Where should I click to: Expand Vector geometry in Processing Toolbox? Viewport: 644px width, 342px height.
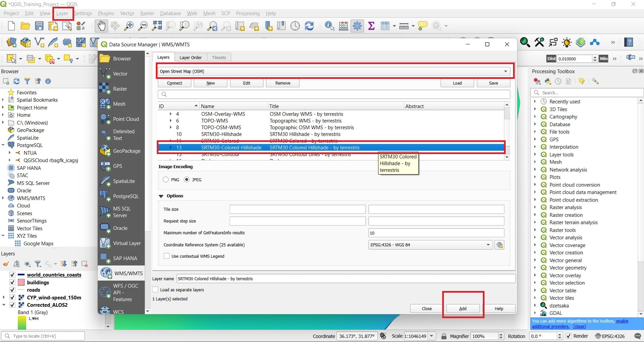[535, 268]
